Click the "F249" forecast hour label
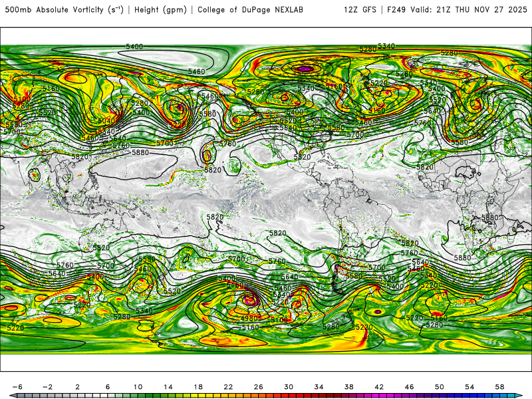 click(396, 10)
